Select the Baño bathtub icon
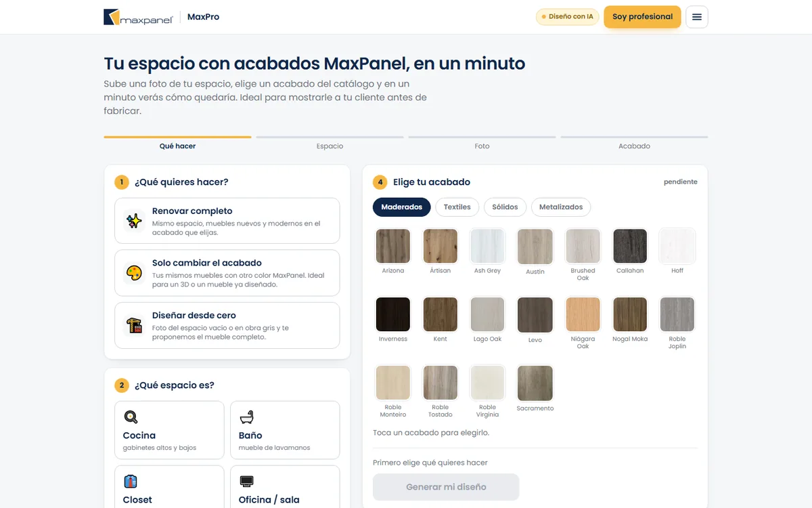812x508 pixels. pos(247,417)
